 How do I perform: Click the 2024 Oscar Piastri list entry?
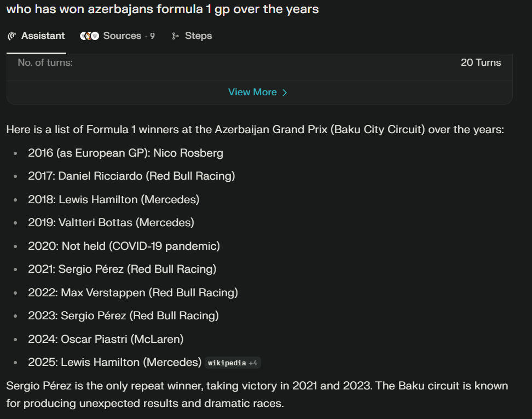[106, 339]
